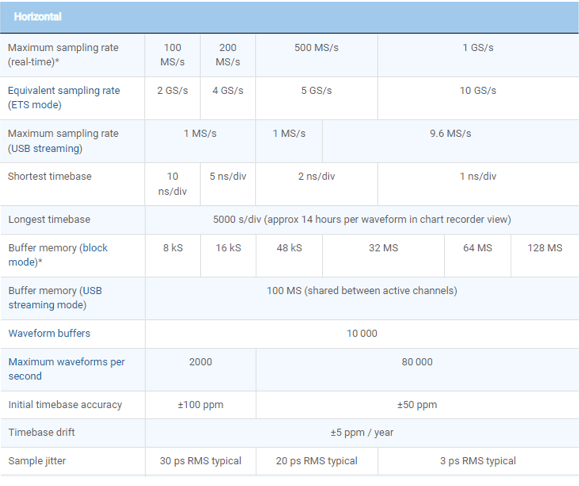Follow the USB streaming mode link in Buffer memory
Screen dimensions: 579x486
coord(55,298)
